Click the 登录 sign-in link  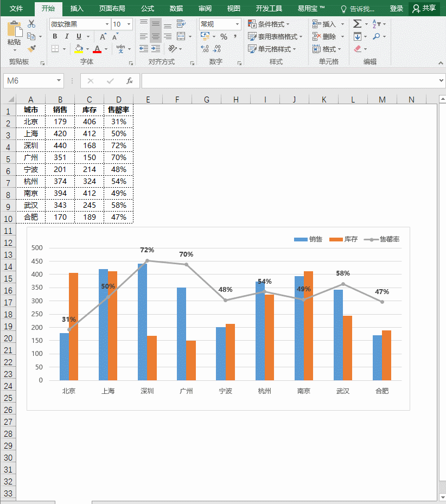pos(396,8)
